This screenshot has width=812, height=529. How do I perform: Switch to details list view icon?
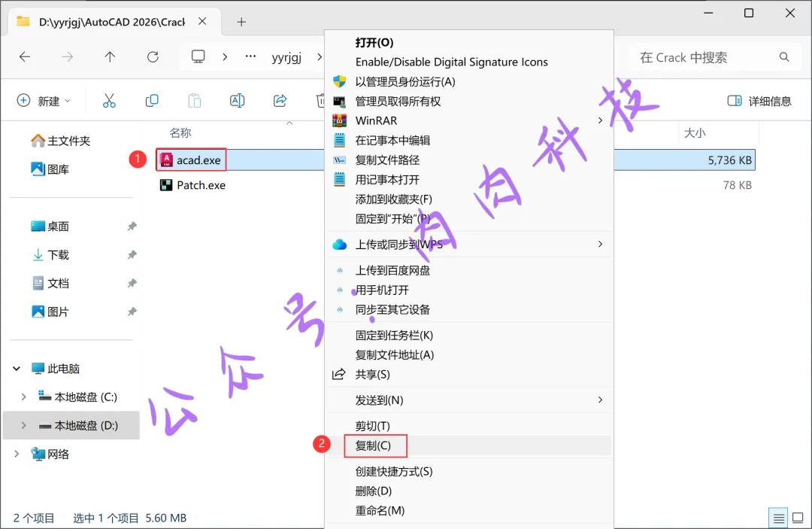click(778, 518)
